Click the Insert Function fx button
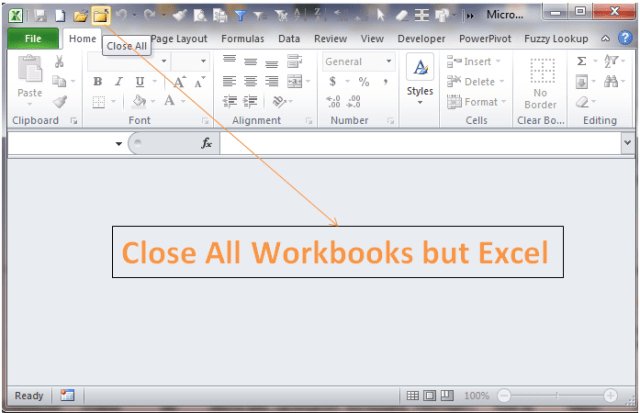The image size is (640, 413). point(207,143)
